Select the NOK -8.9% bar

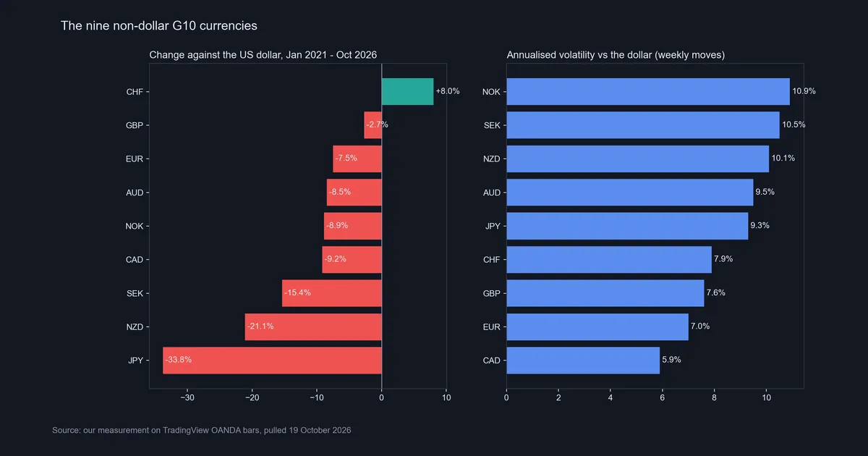point(353,226)
